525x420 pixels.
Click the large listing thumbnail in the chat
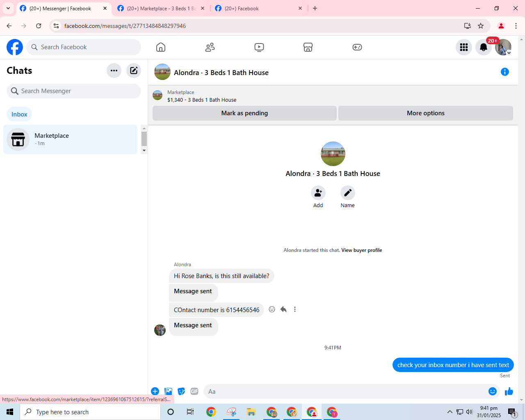(x=333, y=154)
